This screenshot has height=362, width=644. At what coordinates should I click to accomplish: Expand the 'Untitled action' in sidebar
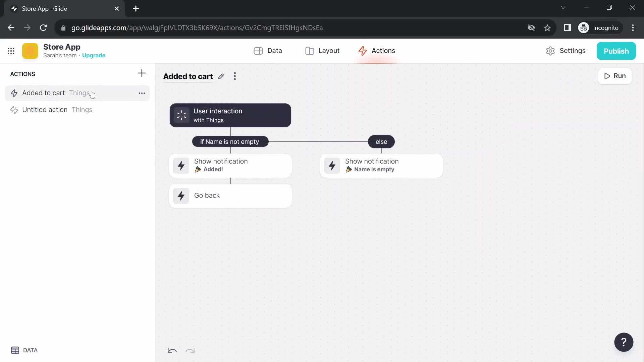coord(45,109)
